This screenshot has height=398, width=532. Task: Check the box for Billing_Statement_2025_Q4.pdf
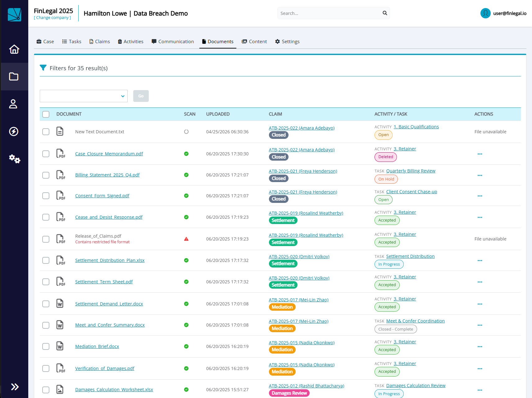coord(46,175)
